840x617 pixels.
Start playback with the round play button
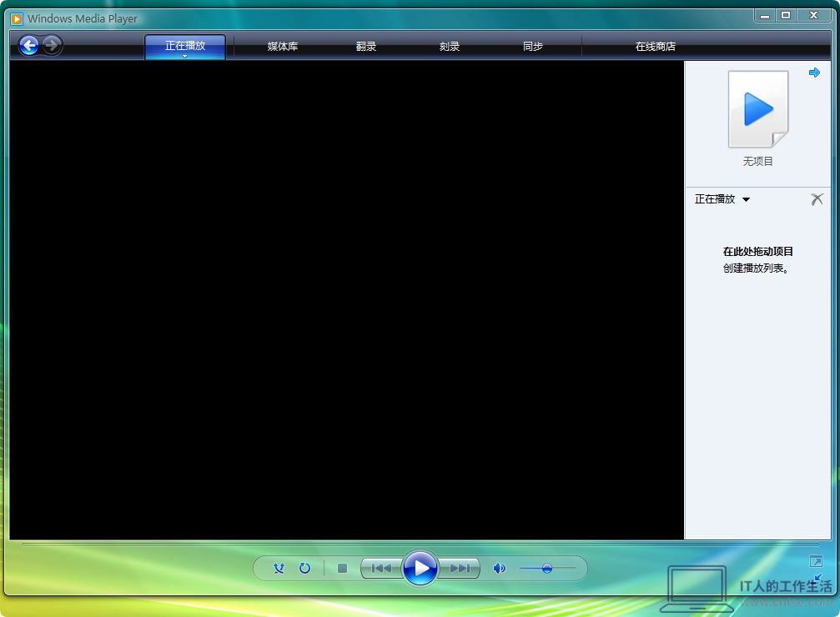click(420, 568)
